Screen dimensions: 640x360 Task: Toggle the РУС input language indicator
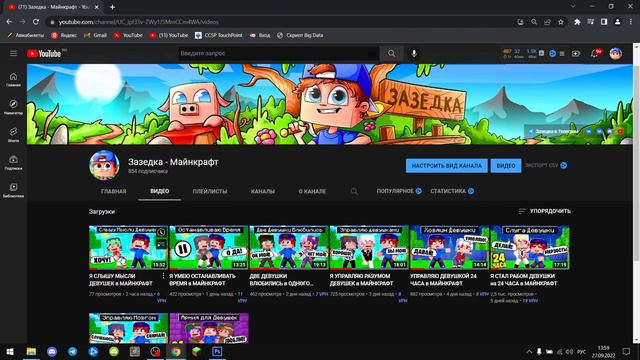tap(582, 351)
